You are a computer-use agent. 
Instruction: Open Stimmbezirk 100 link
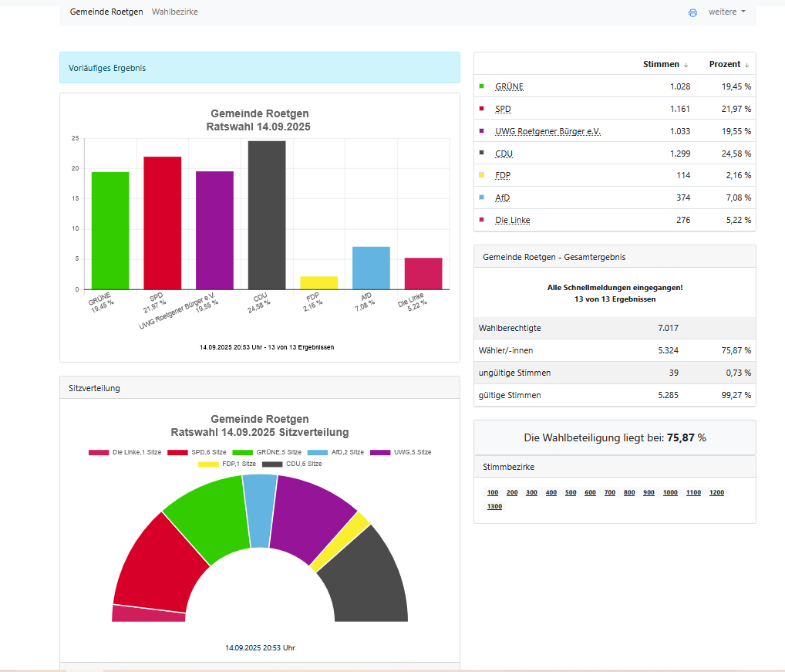493,492
